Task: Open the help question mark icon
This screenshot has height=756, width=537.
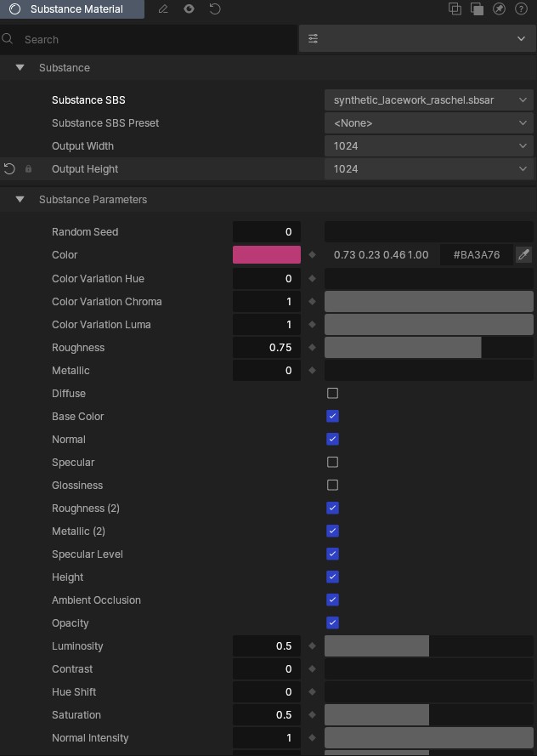Action: click(x=521, y=9)
